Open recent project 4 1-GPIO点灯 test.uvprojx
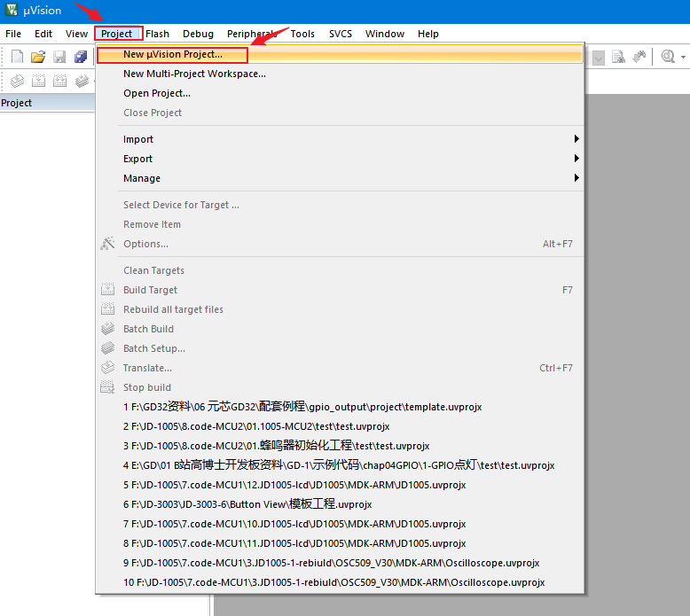The height and width of the screenshot is (616, 690). click(340, 465)
